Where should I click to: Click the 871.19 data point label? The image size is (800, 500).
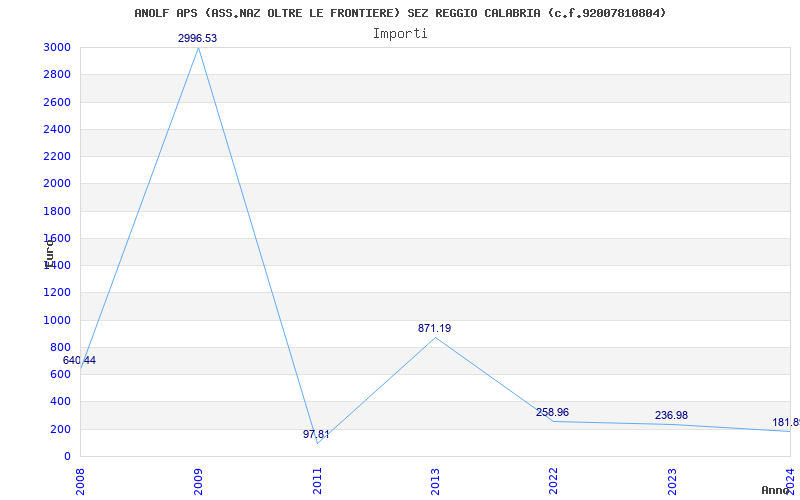[x=435, y=328]
